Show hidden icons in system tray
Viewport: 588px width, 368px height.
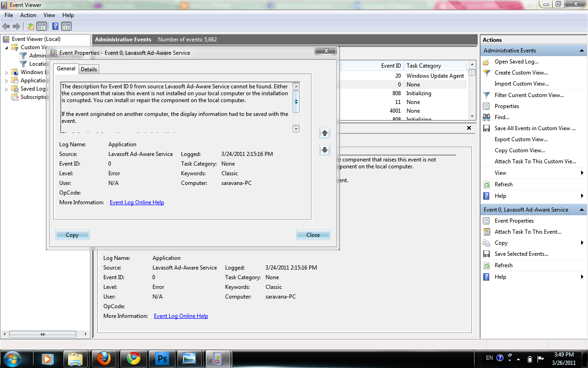(x=519, y=359)
